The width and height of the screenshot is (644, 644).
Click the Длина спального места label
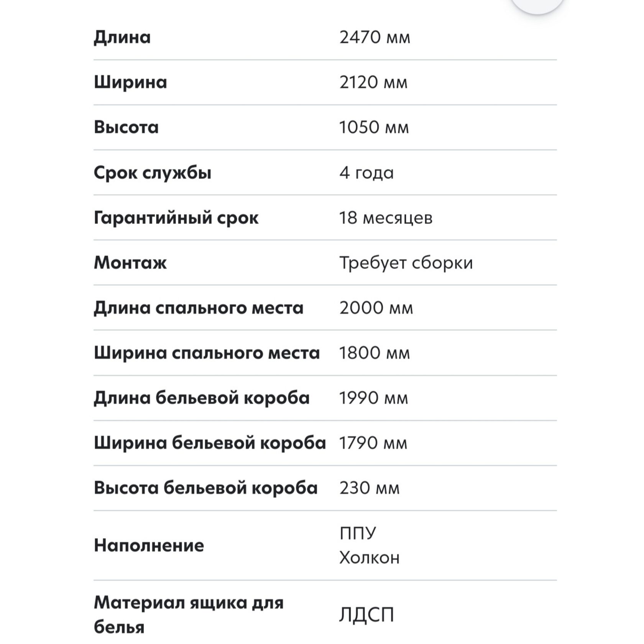199,308
